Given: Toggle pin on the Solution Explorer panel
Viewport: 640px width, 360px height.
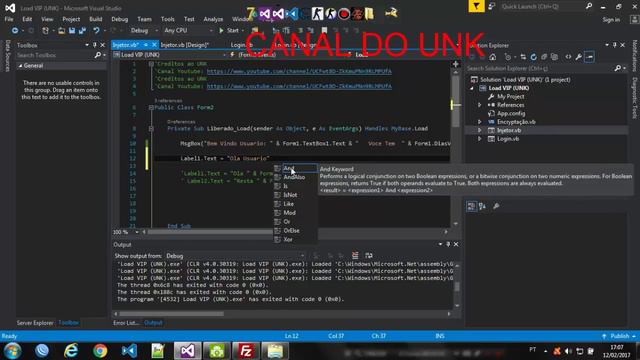Looking at the screenshot, I should click(615, 45).
